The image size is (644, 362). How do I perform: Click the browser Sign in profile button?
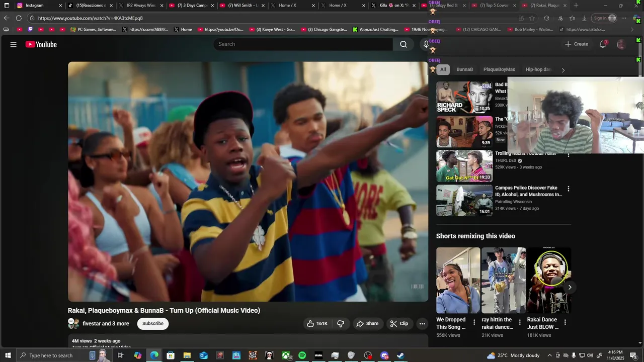(604, 18)
